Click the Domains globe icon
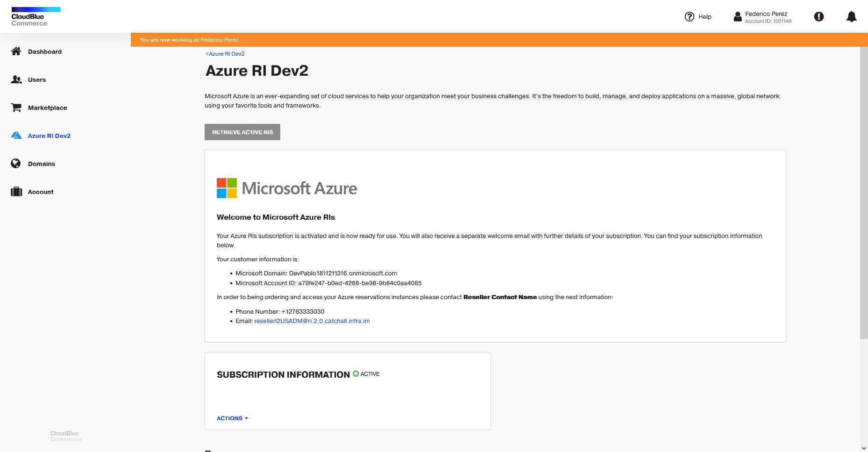 16,164
